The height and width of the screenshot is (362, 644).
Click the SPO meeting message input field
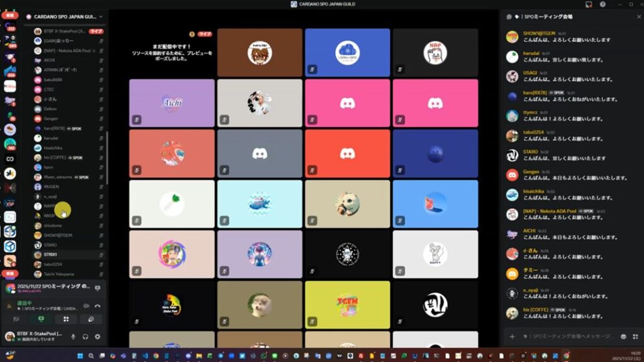tap(566, 337)
